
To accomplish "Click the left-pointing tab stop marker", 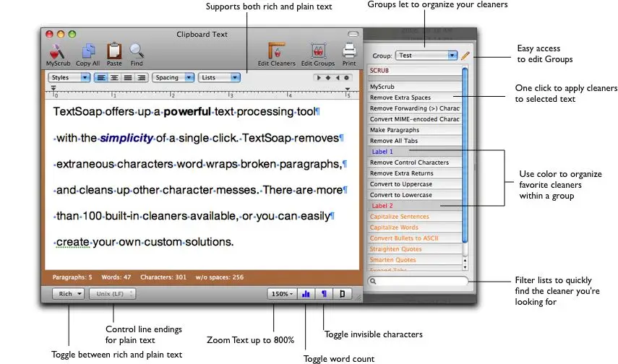I will [x=338, y=77].
